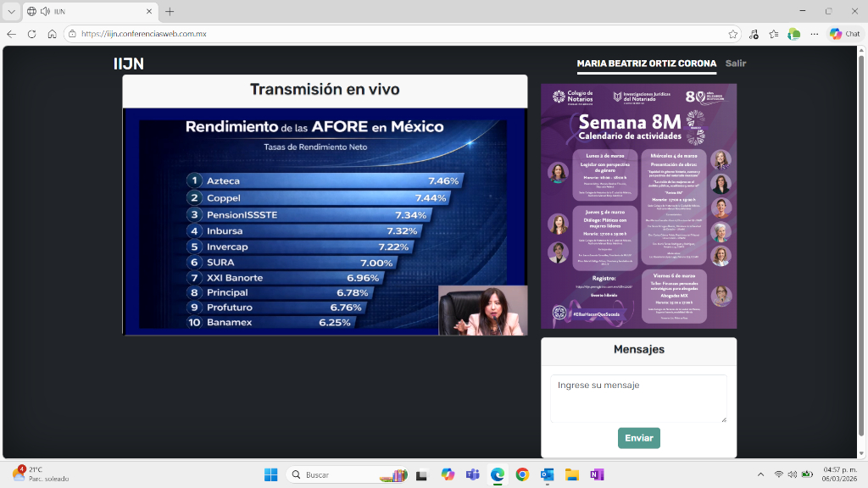Viewport: 868px width, 488px height.
Task: Click the IIJN site logo
Action: (x=129, y=64)
